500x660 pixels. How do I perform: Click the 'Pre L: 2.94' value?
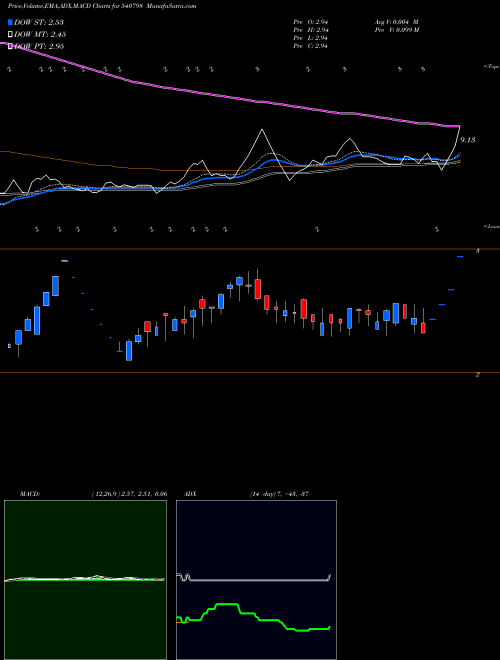coord(311,38)
